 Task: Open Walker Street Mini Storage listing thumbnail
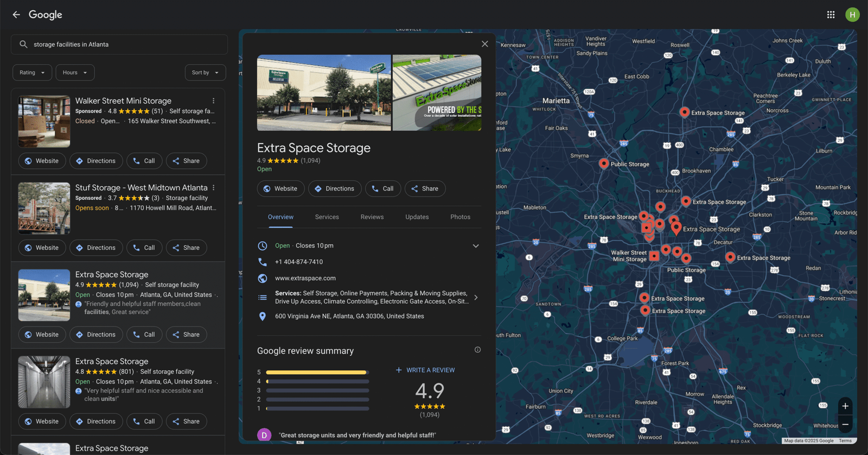[x=44, y=122]
